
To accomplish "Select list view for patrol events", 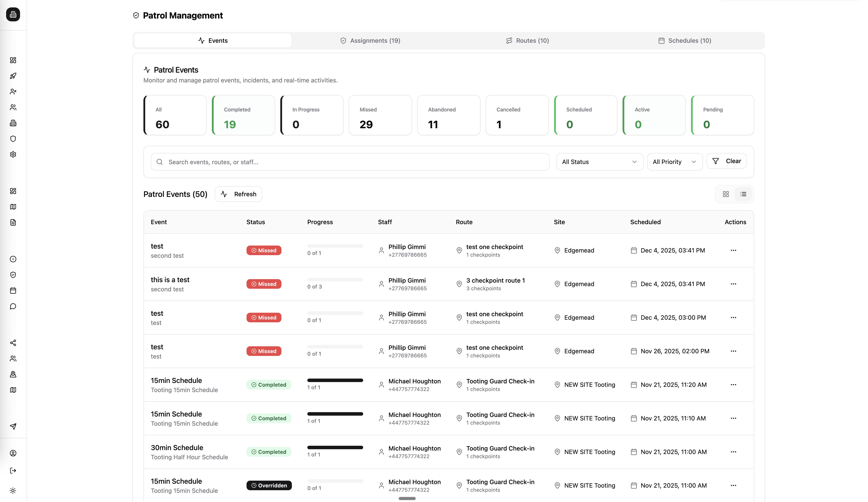I will coord(743,194).
